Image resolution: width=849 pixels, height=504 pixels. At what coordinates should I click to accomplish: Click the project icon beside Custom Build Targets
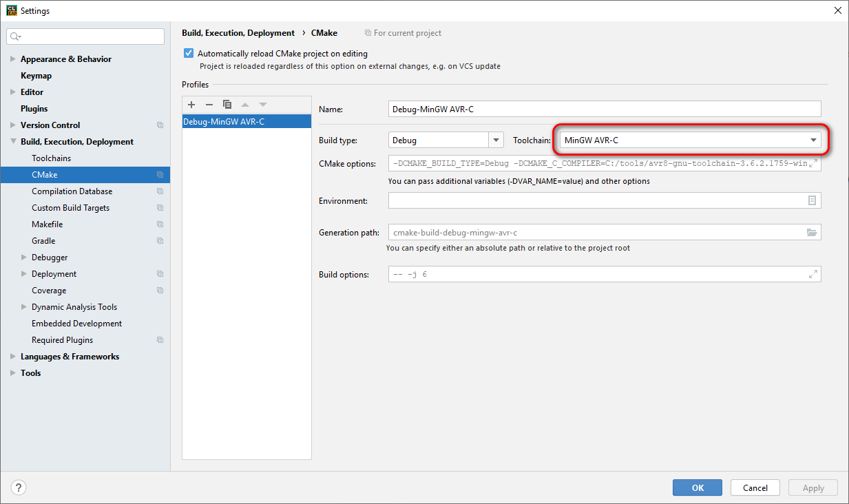(160, 208)
